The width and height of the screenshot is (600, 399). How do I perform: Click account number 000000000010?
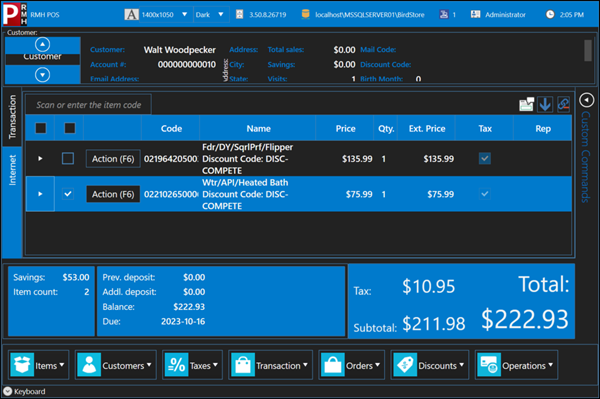click(x=187, y=64)
